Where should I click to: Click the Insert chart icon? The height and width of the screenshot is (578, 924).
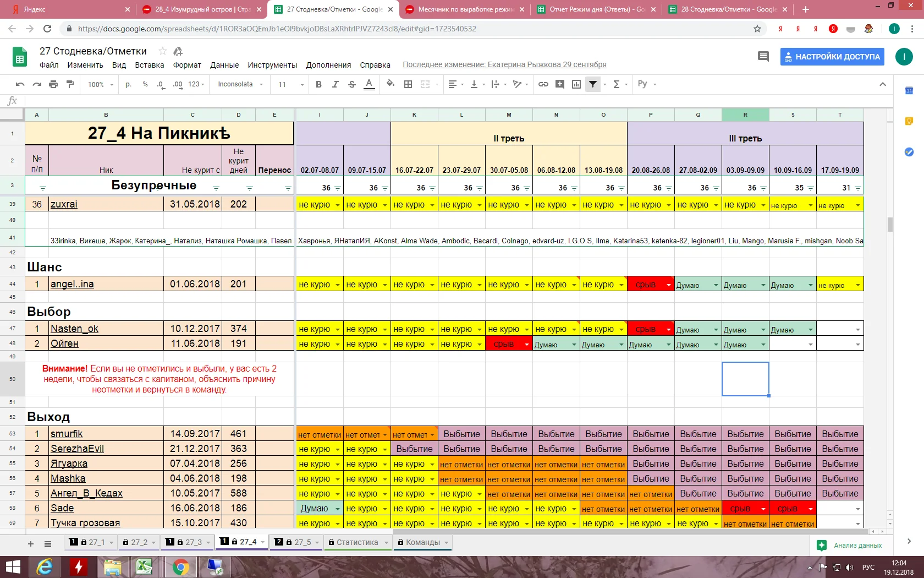pos(576,84)
